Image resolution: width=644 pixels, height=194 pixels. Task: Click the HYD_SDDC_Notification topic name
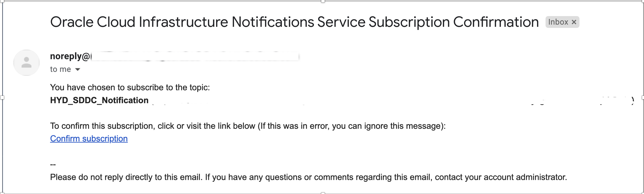(99, 100)
